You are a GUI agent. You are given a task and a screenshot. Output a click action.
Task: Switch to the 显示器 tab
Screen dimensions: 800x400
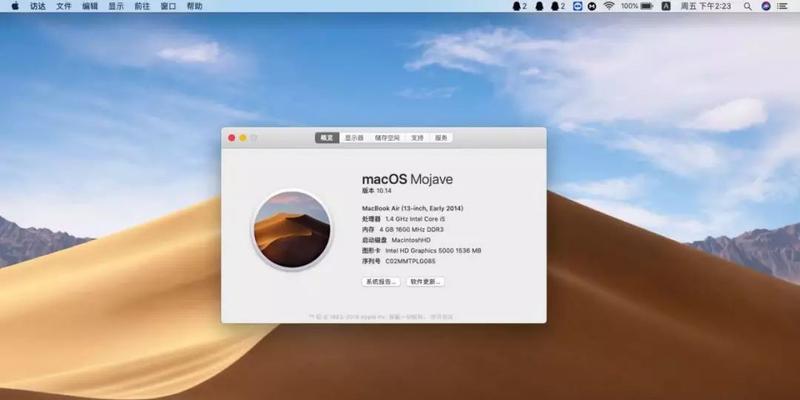pyautogui.click(x=354, y=138)
